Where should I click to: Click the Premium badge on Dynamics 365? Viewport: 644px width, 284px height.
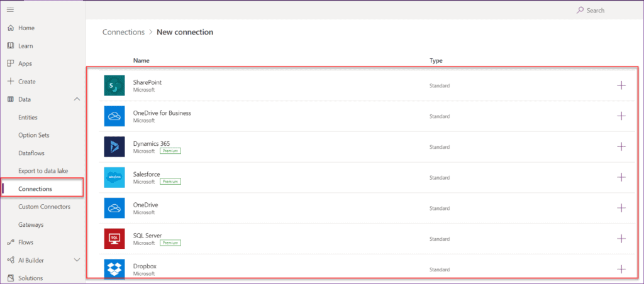coord(170,151)
